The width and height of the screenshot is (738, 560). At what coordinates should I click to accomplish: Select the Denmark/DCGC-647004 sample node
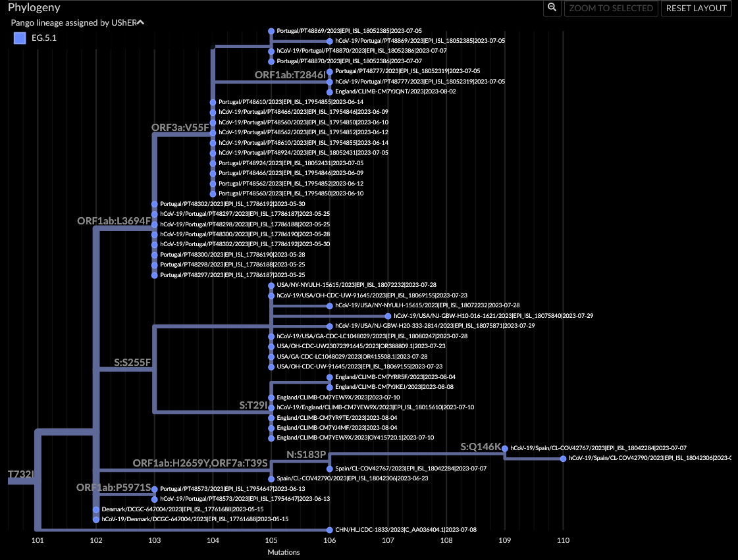[x=95, y=509]
